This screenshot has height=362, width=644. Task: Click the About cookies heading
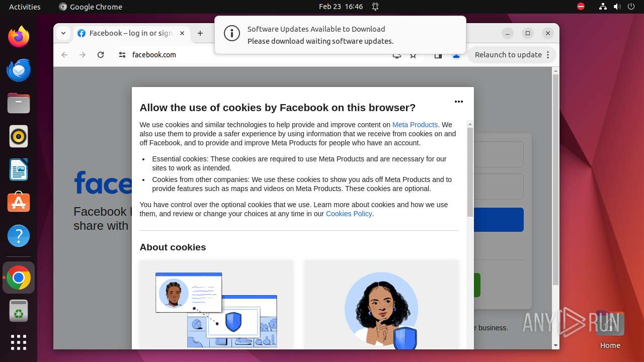tap(173, 247)
